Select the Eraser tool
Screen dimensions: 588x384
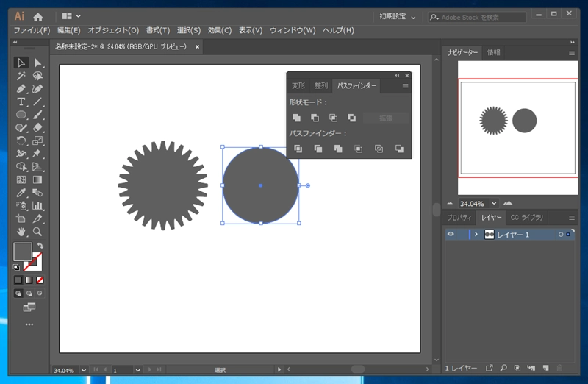coord(37,127)
